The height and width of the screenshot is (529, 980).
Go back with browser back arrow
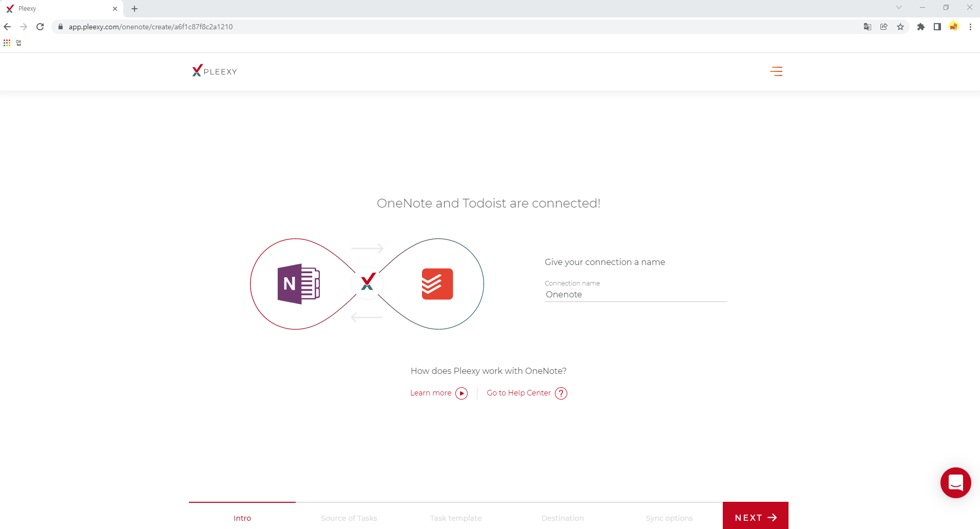[x=7, y=27]
